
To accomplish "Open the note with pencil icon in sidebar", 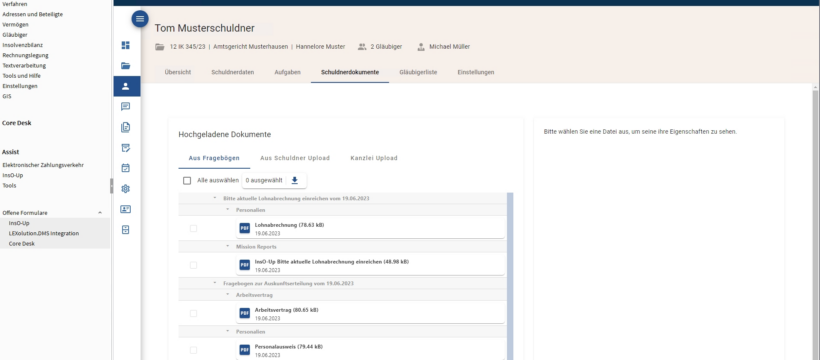I will [x=126, y=148].
